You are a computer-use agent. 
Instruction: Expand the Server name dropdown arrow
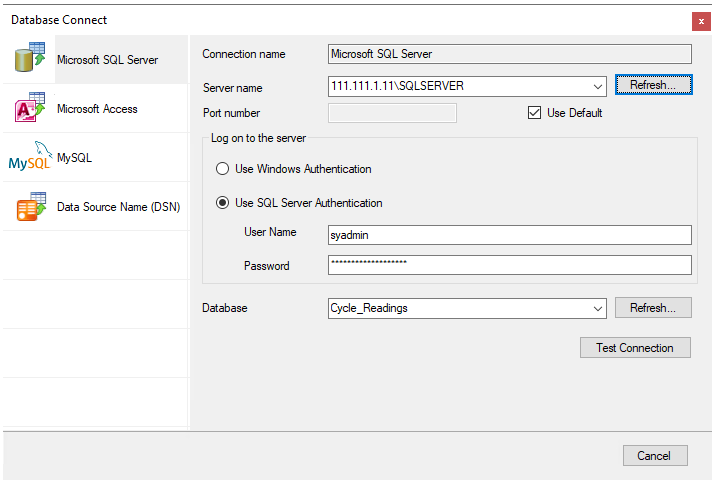click(x=597, y=86)
